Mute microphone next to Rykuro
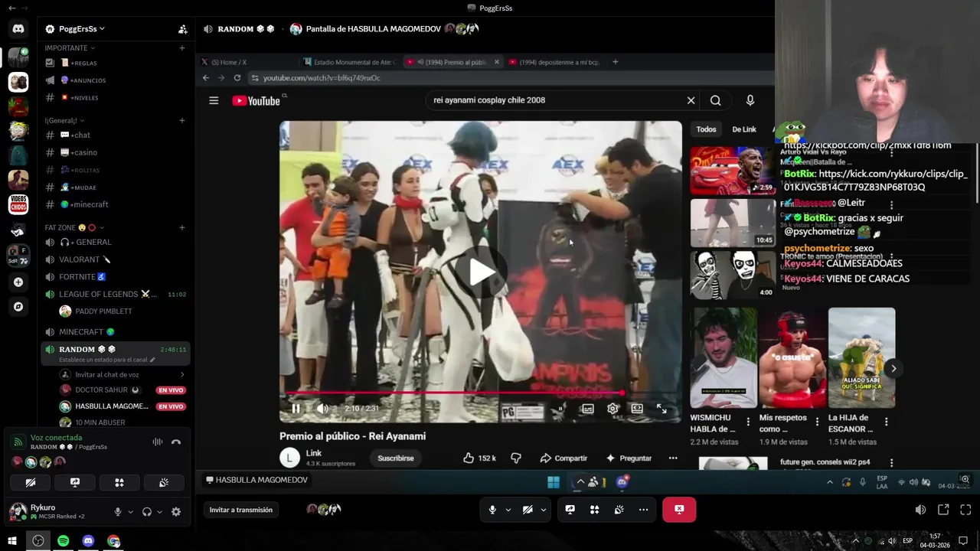The width and height of the screenshot is (980, 551). pyautogui.click(x=118, y=512)
